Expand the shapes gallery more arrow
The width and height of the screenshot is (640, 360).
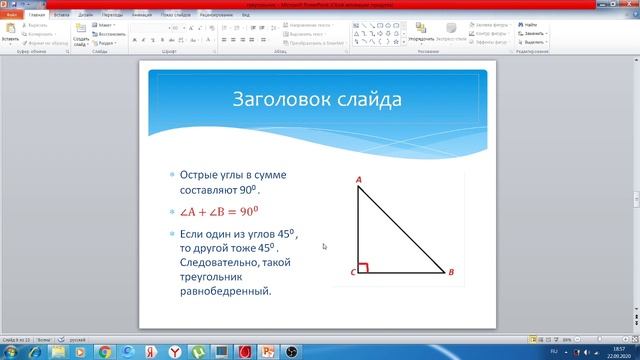[404, 42]
